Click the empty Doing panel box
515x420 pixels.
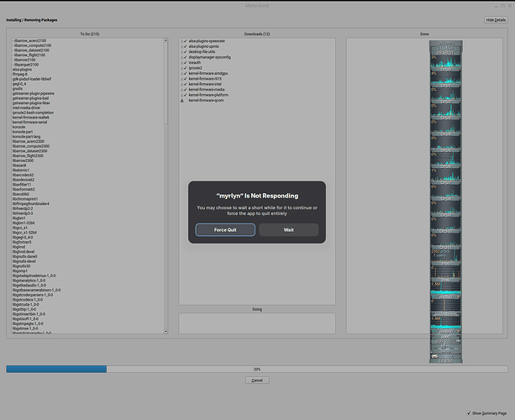tap(257, 323)
